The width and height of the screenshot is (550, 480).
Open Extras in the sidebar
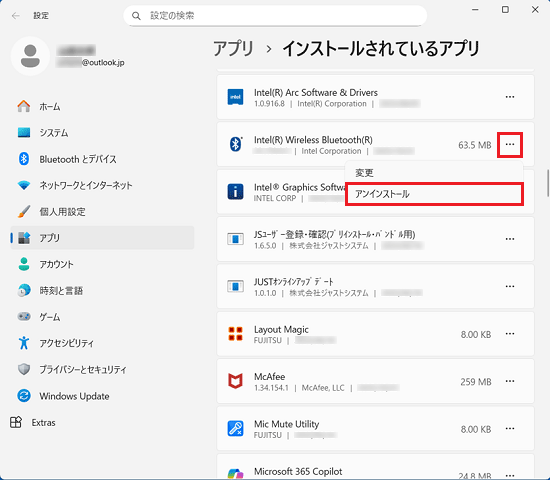(x=33, y=422)
